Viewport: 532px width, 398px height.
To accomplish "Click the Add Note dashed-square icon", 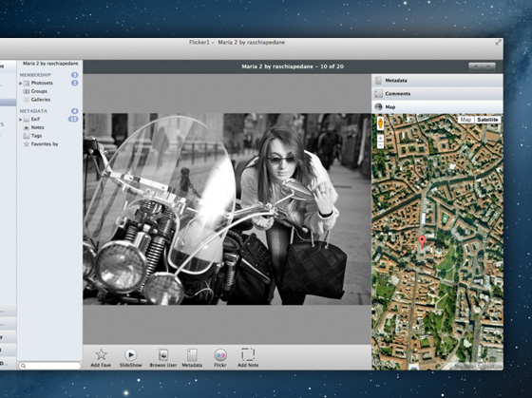I will tap(248, 354).
